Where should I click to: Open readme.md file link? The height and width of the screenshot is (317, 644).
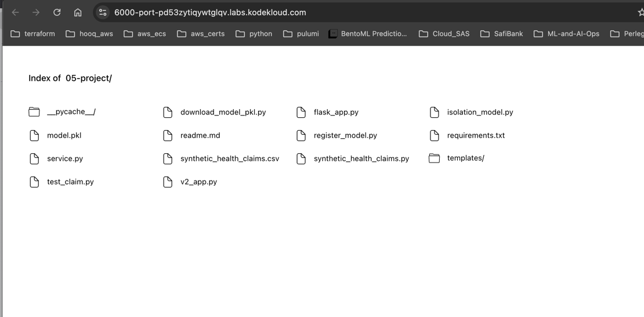(200, 135)
